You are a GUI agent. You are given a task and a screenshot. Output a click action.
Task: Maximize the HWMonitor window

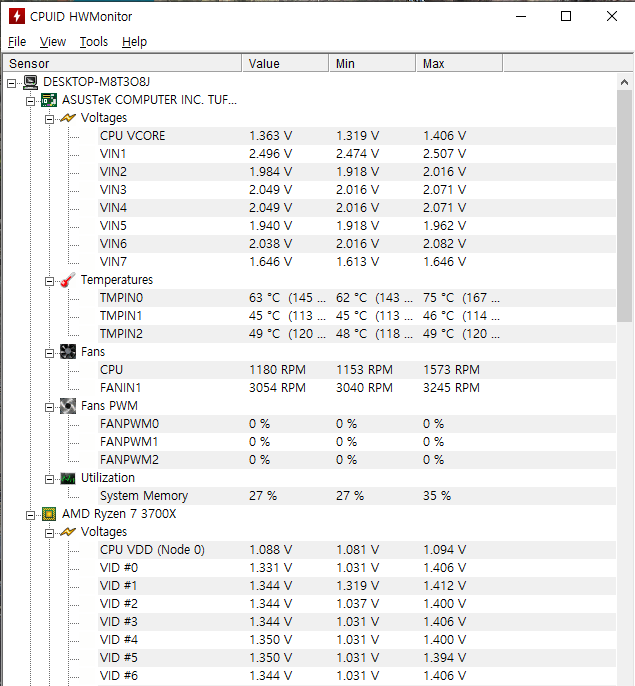[566, 16]
